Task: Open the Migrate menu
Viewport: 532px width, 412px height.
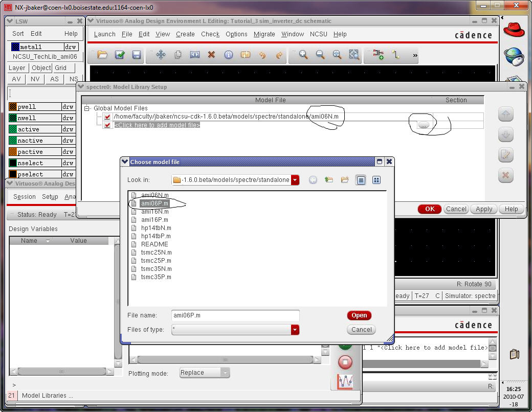Action: pos(264,34)
